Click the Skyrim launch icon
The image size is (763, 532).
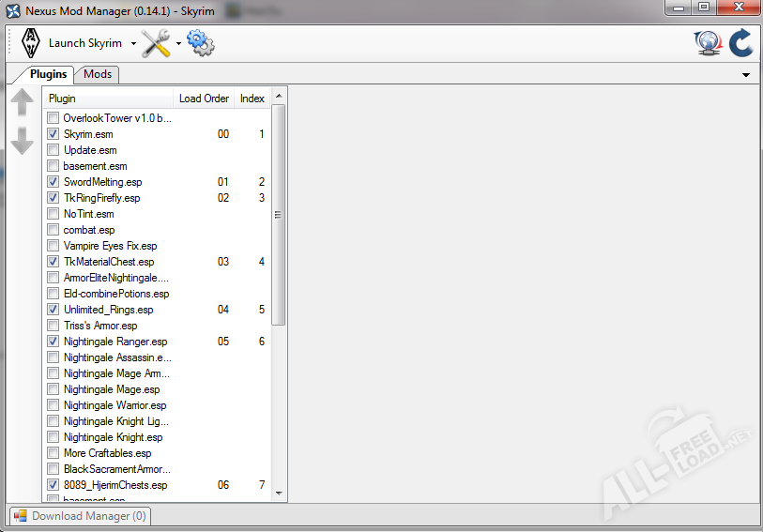[x=30, y=43]
